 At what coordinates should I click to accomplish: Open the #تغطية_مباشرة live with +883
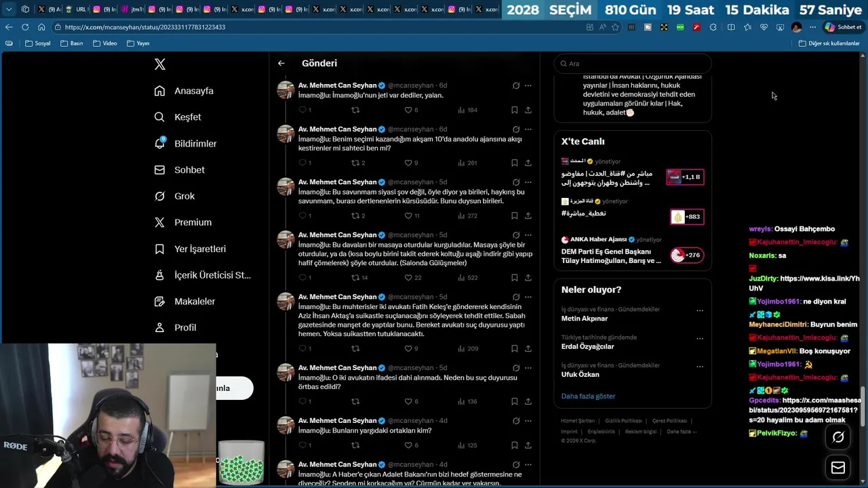(x=633, y=211)
